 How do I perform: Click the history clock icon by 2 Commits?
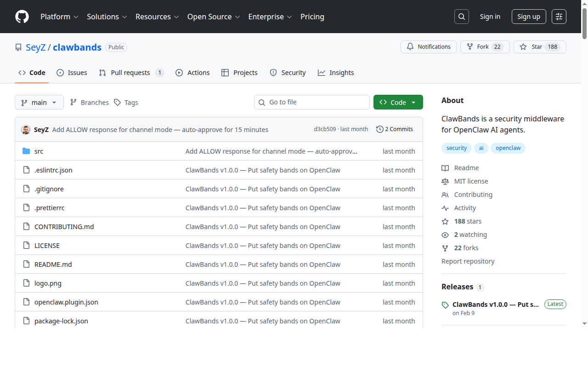379,129
